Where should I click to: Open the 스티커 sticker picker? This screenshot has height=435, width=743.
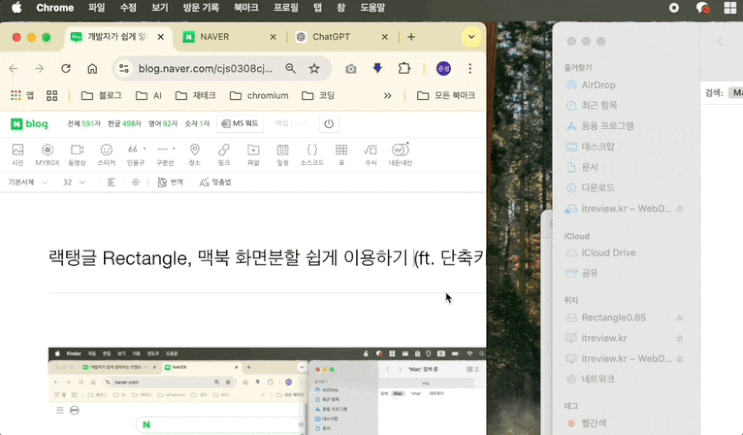106,154
